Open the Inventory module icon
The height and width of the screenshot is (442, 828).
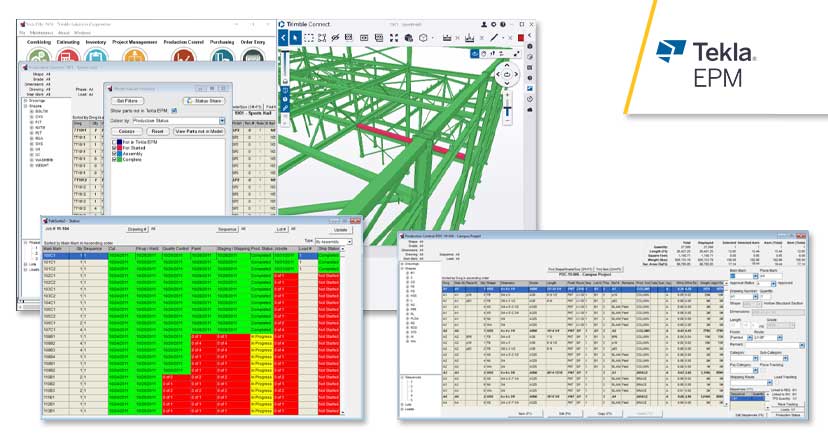coord(96,55)
